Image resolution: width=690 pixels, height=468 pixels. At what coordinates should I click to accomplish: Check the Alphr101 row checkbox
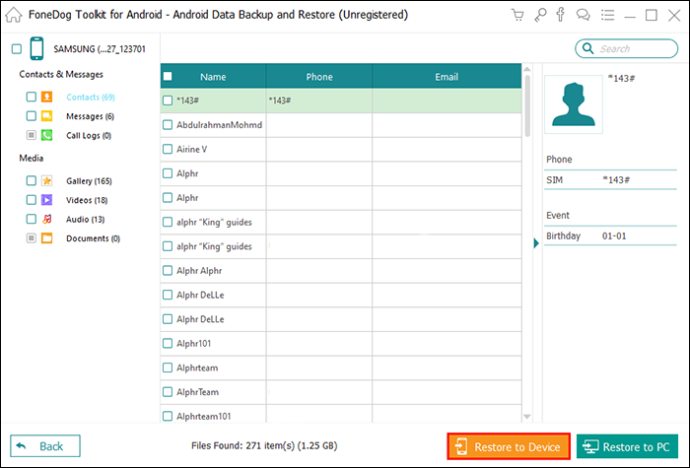click(x=168, y=343)
